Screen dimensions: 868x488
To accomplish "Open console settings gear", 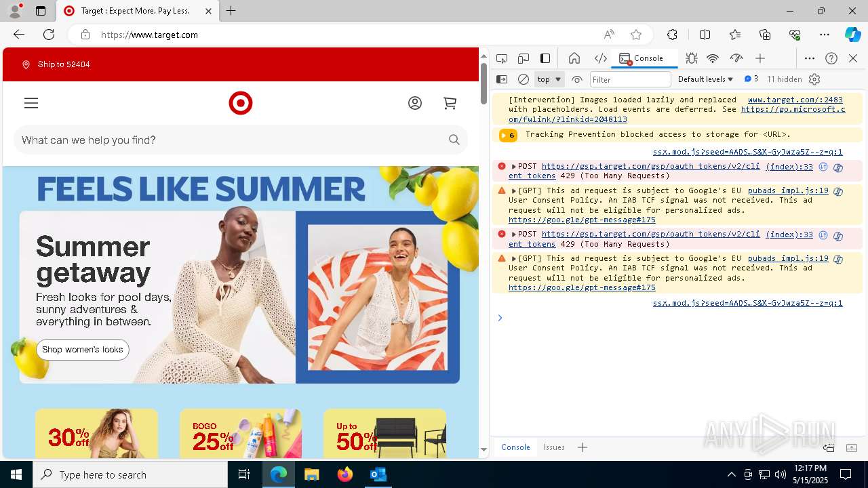I will tap(815, 79).
